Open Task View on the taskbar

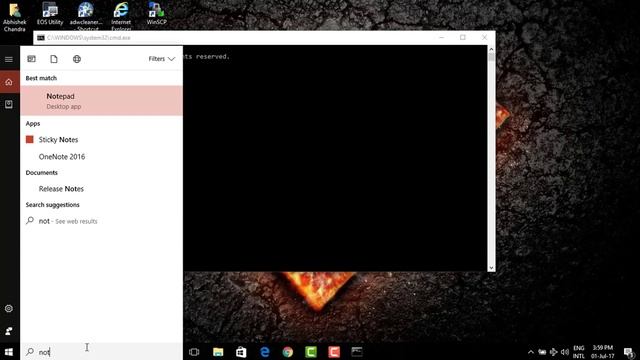click(194, 352)
